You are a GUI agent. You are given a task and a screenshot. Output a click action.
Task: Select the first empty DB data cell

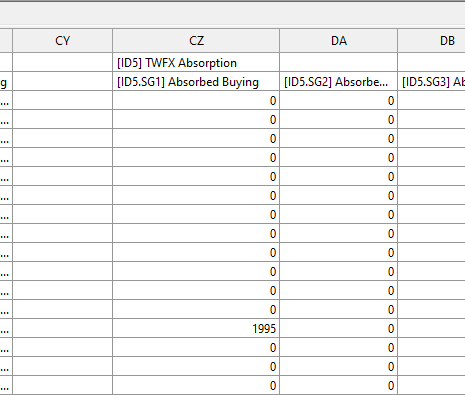(431, 101)
